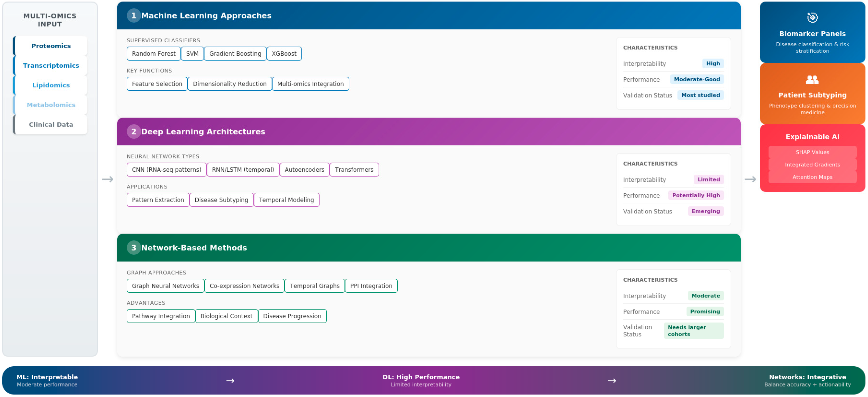Click the Random Forest tag

pyautogui.click(x=154, y=54)
